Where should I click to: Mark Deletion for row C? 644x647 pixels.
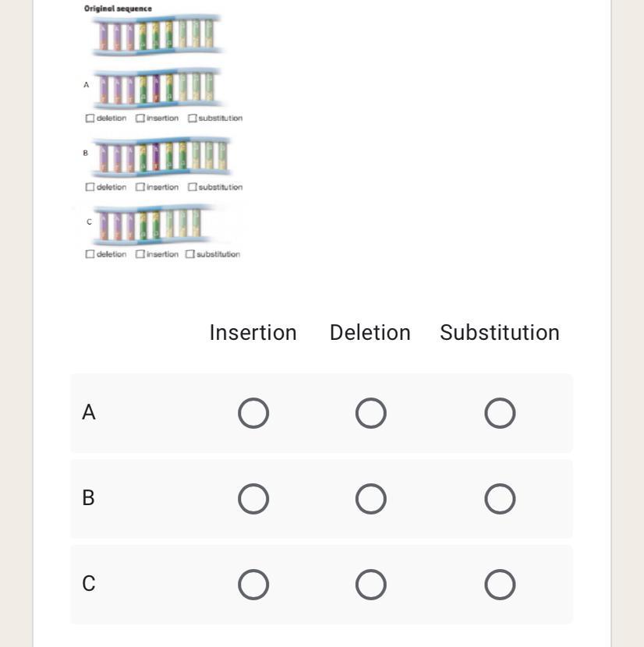[x=370, y=585]
